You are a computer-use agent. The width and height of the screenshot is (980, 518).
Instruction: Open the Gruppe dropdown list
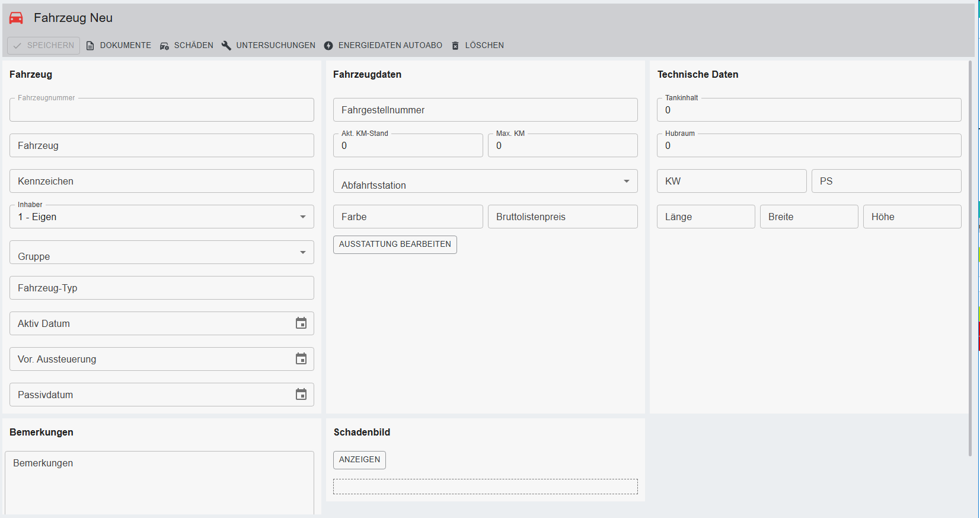pos(303,253)
